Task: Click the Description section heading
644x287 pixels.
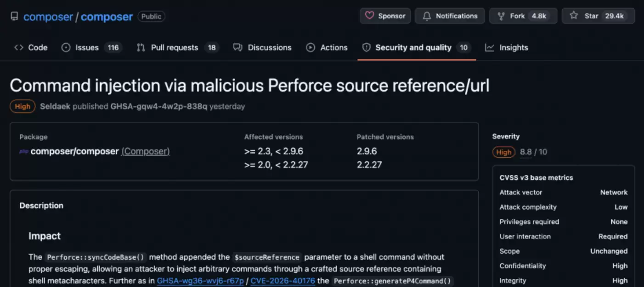Action: coord(41,206)
